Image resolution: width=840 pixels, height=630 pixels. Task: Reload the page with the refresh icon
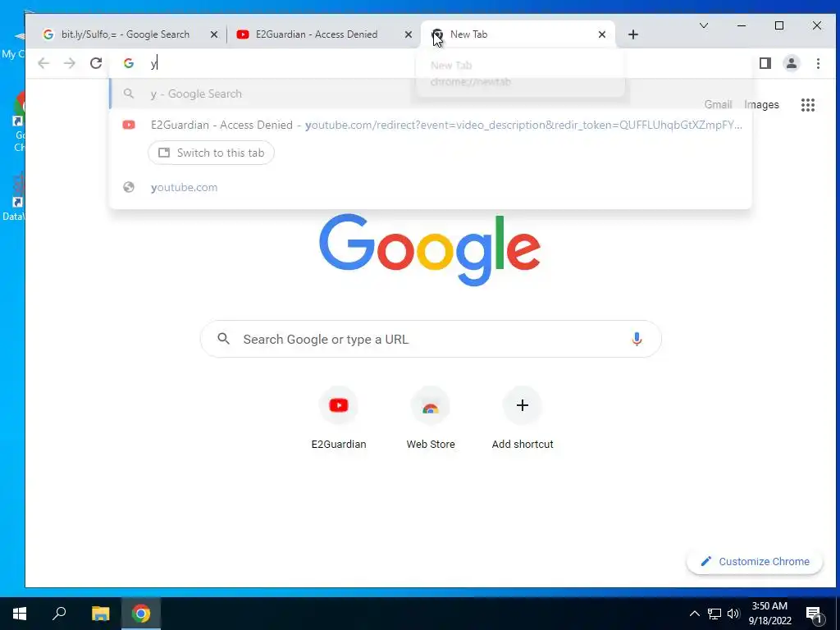click(96, 63)
